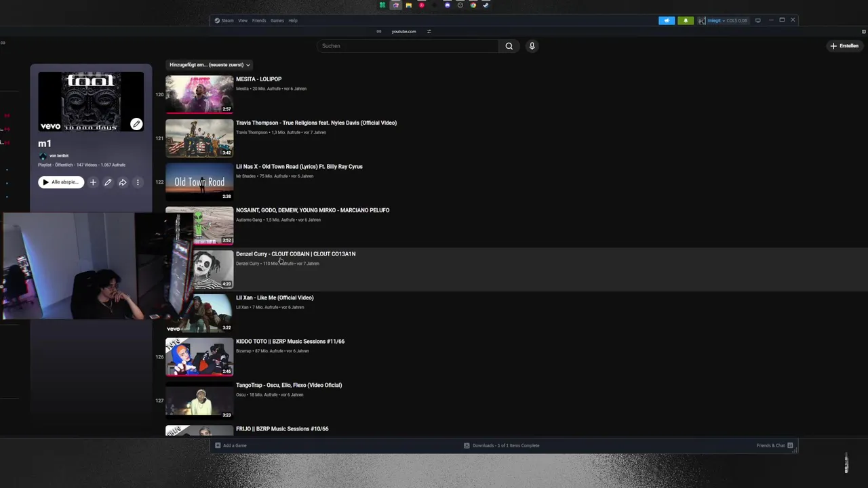Screen dimensions: 868x488
Task: Click the FRIJO BZRP Music Sessions #10/66 title
Action: point(282,429)
